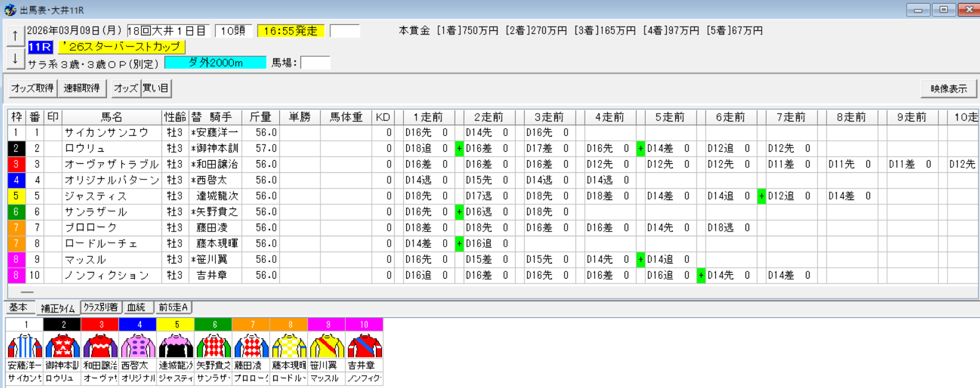Screen dimensions: 980x388
Task: Click 速報取得 button
Action: pyautogui.click(x=82, y=88)
